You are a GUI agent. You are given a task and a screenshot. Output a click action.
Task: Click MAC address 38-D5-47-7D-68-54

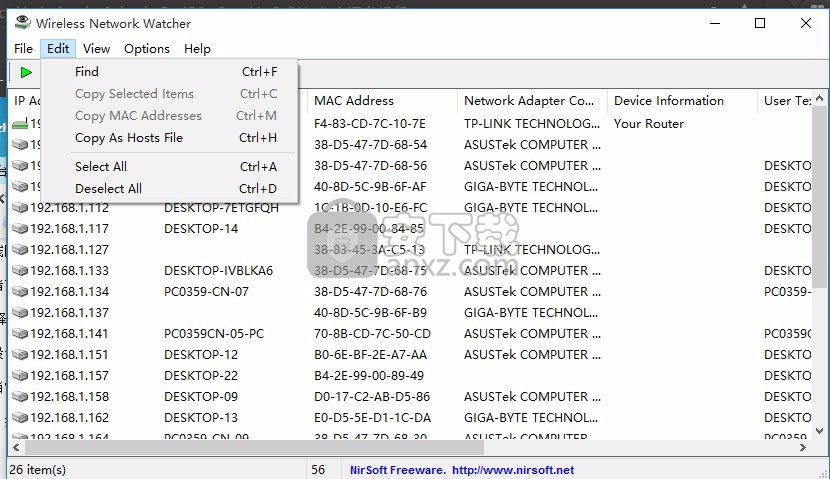coord(371,144)
